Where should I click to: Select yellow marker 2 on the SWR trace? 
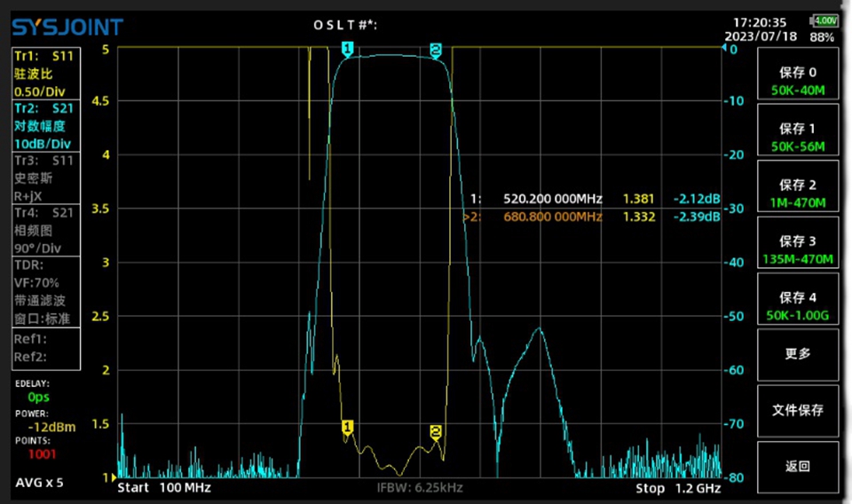coord(436,431)
